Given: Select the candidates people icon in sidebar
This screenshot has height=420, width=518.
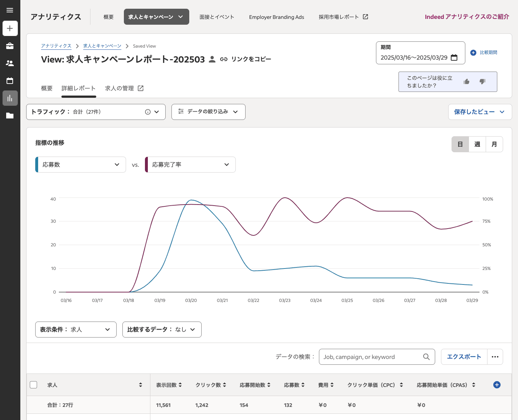Looking at the screenshot, I should (x=10, y=63).
